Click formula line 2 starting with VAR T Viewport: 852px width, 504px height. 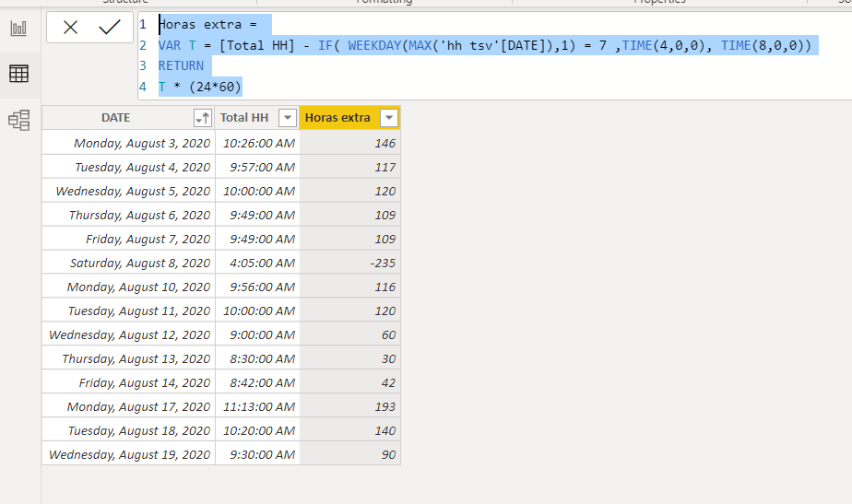pyautogui.click(x=484, y=45)
